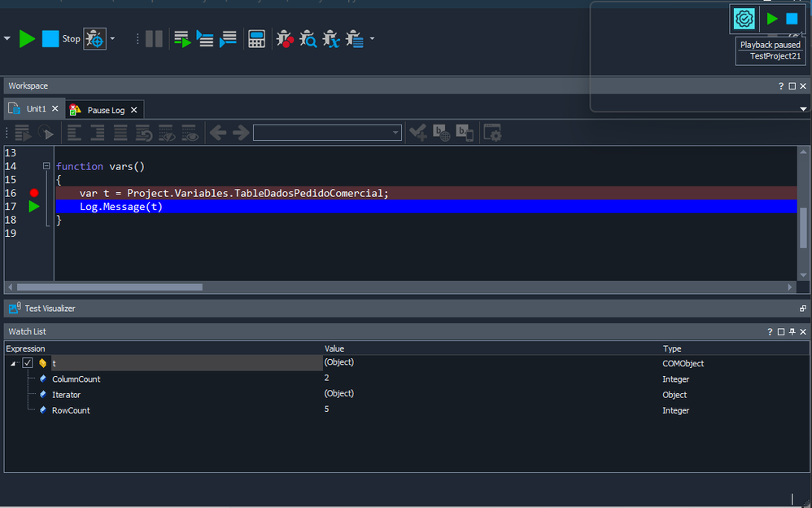Viewport: 812px width, 508px height.
Task: Open the editor toolbar combo box dropdown
Action: pyautogui.click(x=395, y=133)
